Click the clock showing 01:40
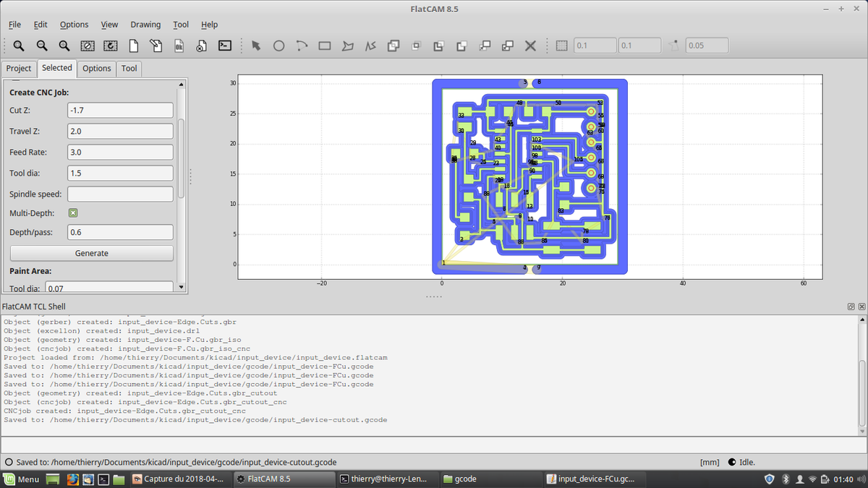Screen dimensions: 868x488 [843, 479]
